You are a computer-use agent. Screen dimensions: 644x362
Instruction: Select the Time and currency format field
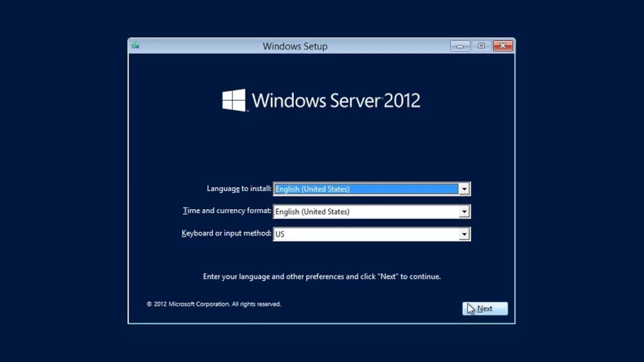[372, 212]
